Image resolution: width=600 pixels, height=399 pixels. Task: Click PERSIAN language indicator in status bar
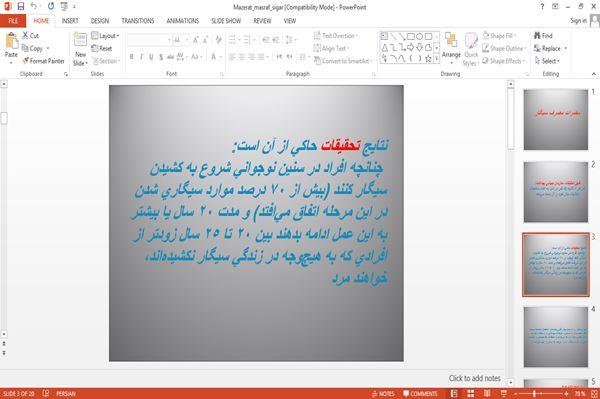(66, 394)
